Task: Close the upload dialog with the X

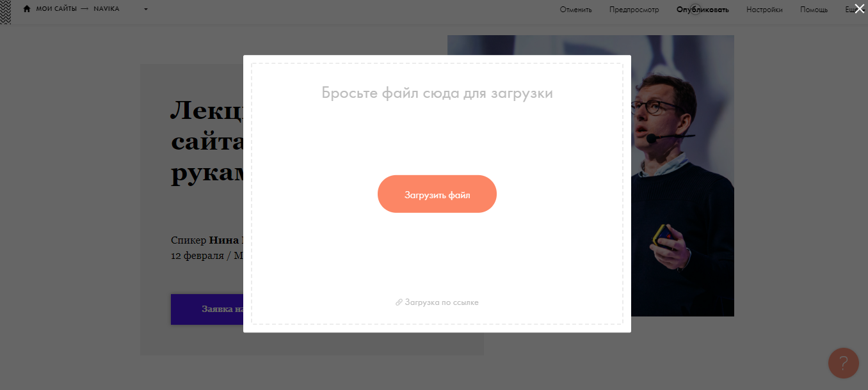Action: pyautogui.click(x=860, y=8)
